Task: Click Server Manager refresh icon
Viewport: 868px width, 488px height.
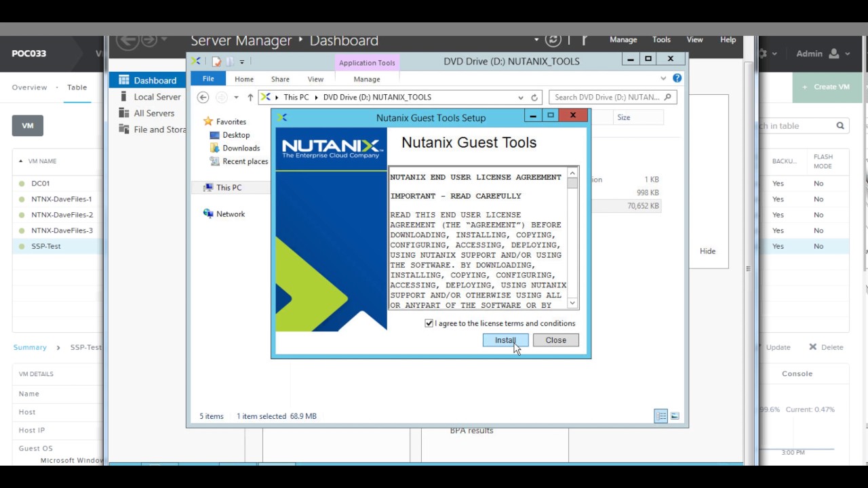Action: pyautogui.click(x=553, y=40)
